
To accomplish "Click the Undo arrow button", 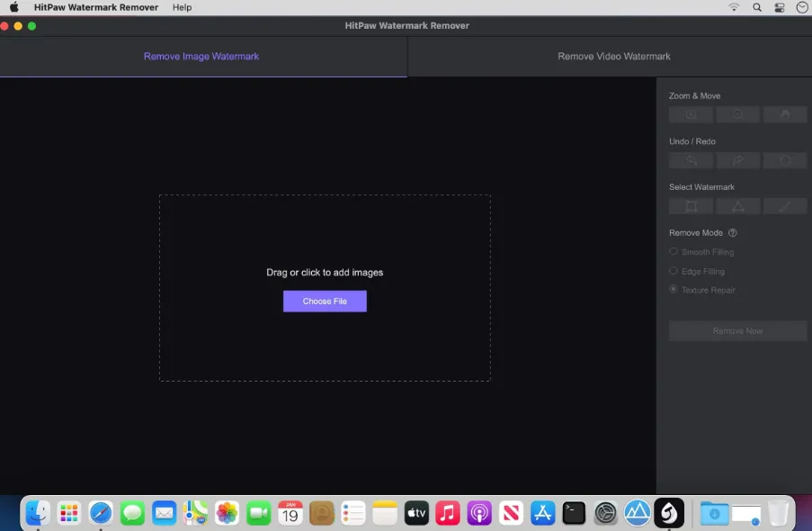I will 691,160.
